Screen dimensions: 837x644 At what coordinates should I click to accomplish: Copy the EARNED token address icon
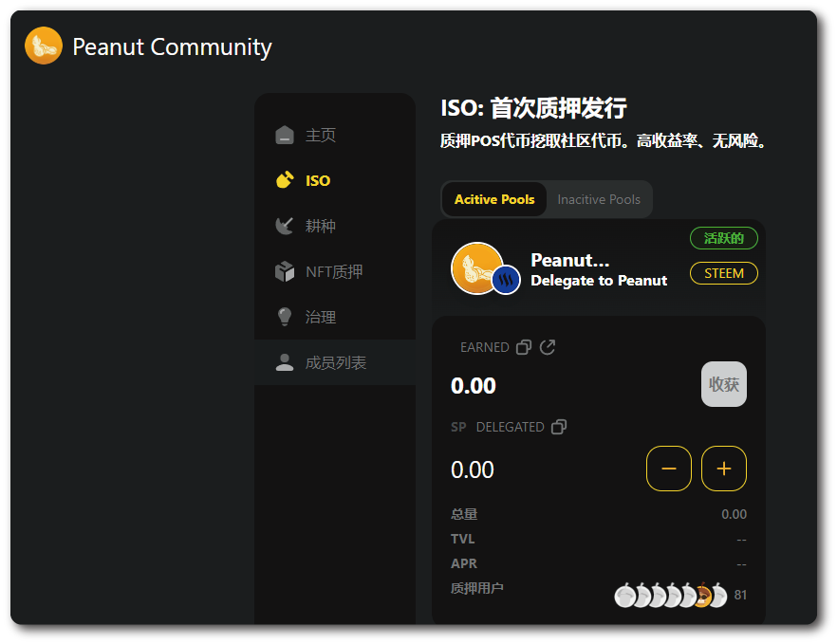(524, 347)
